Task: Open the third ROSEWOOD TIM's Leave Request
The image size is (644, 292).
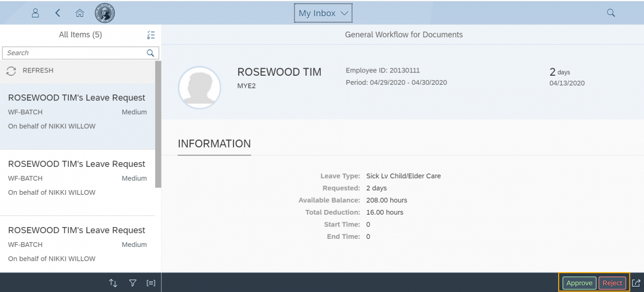Action: click(77, 243)
